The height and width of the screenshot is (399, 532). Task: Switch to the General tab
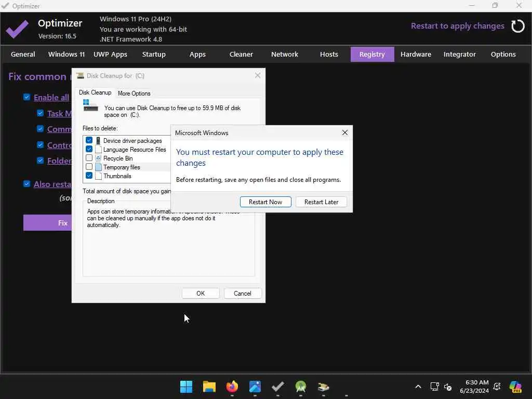(23, 54)
